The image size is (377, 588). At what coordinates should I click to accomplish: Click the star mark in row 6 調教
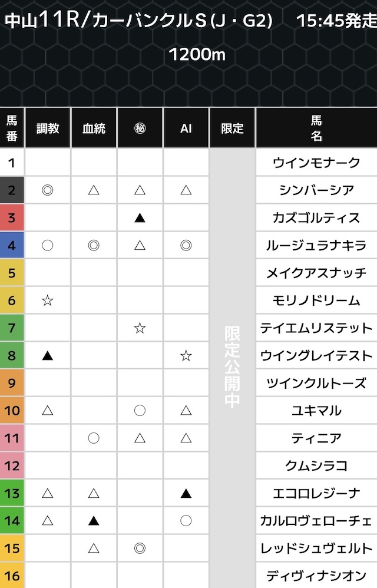[x=48, y=300]
